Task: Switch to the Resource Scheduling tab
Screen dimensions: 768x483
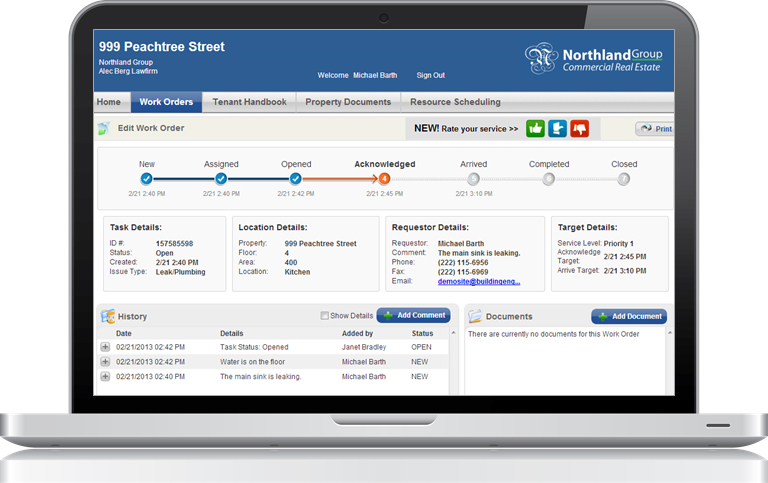Action: pos(455,102)
